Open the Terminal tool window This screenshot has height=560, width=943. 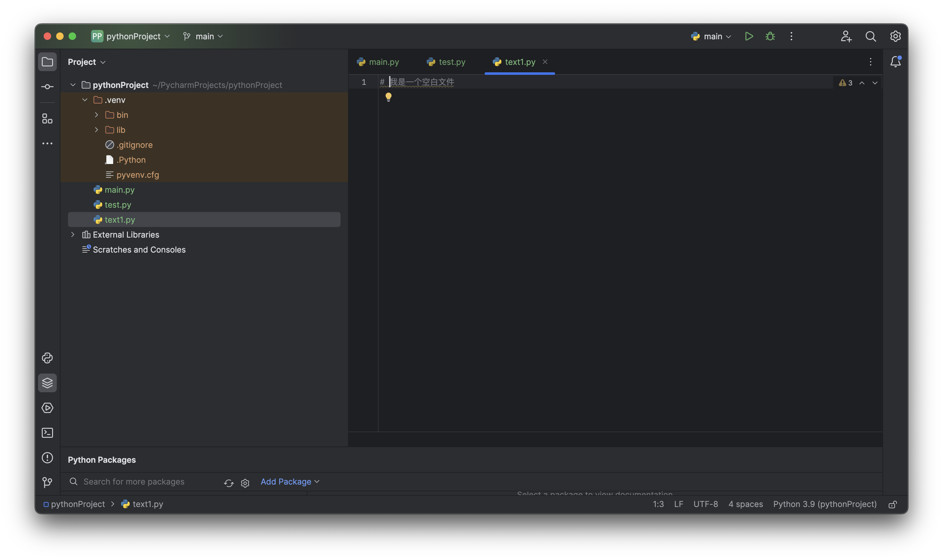point(47,432)
